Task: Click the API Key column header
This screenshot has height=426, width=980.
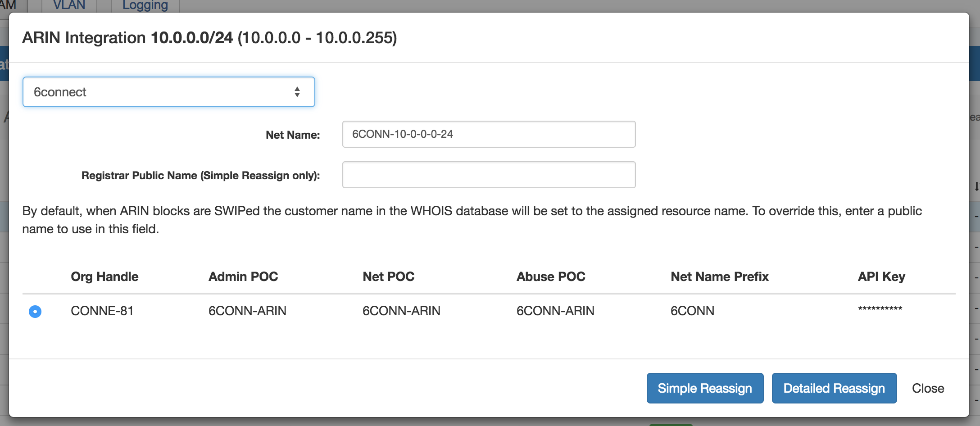Action: coord(881,276)
